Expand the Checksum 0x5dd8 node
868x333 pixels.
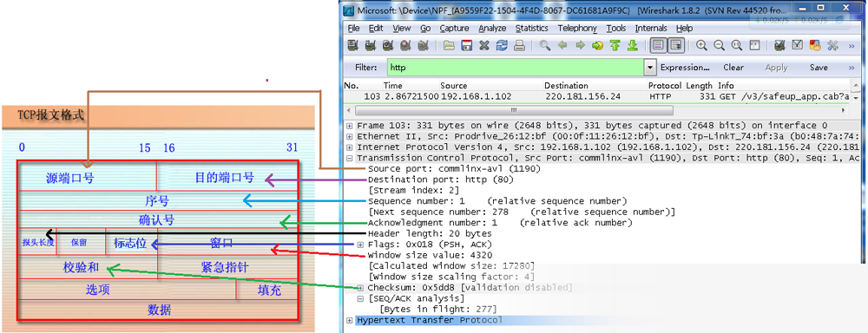point(360,288)
